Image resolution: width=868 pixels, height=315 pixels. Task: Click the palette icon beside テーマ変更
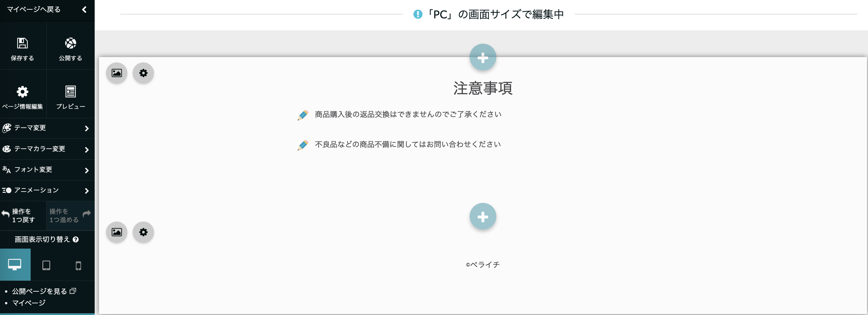coord(7,128)
